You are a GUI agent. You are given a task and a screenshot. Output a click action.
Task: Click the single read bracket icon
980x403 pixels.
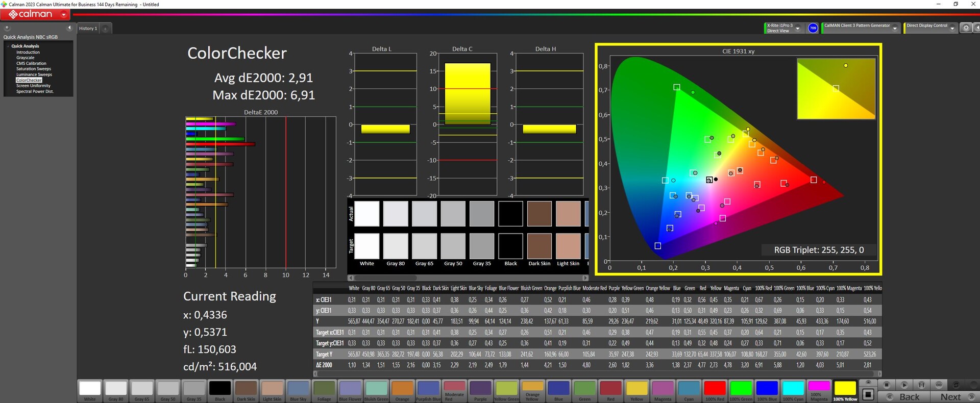point(921,385)
